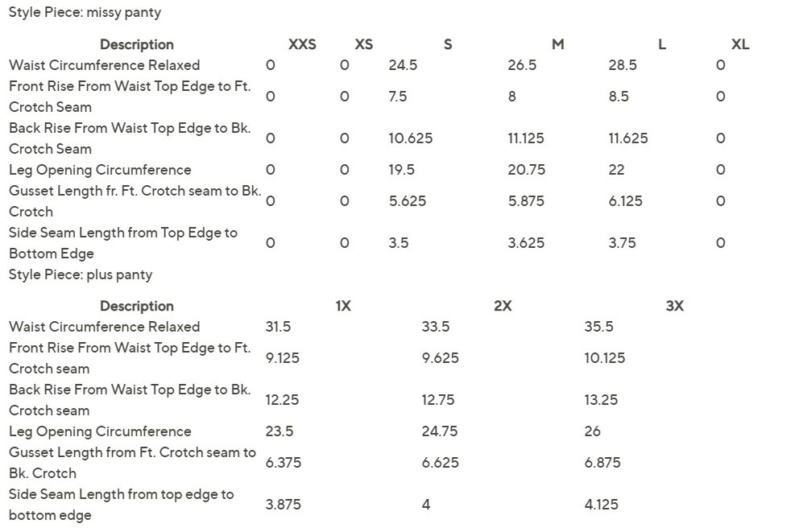Click the 24.5 waist value for size S
Screen dimensions: 799x532
pyautogui.click(x=403, y=65)
